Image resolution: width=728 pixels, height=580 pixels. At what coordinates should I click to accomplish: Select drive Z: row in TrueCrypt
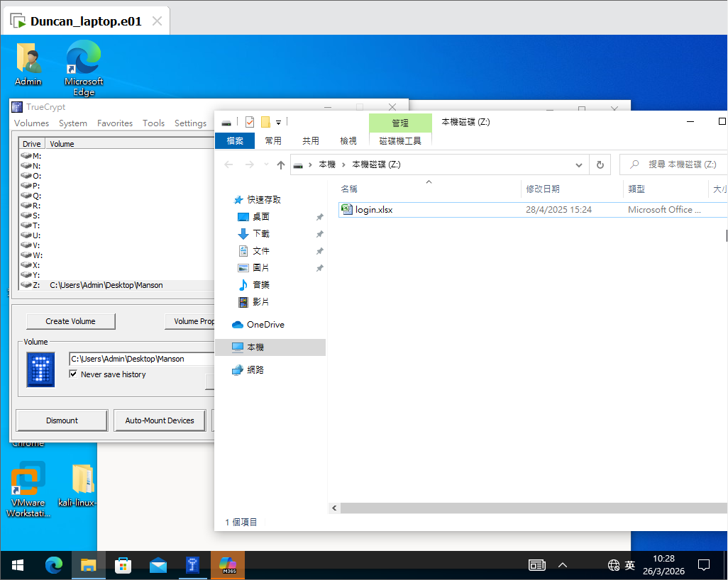116,285
